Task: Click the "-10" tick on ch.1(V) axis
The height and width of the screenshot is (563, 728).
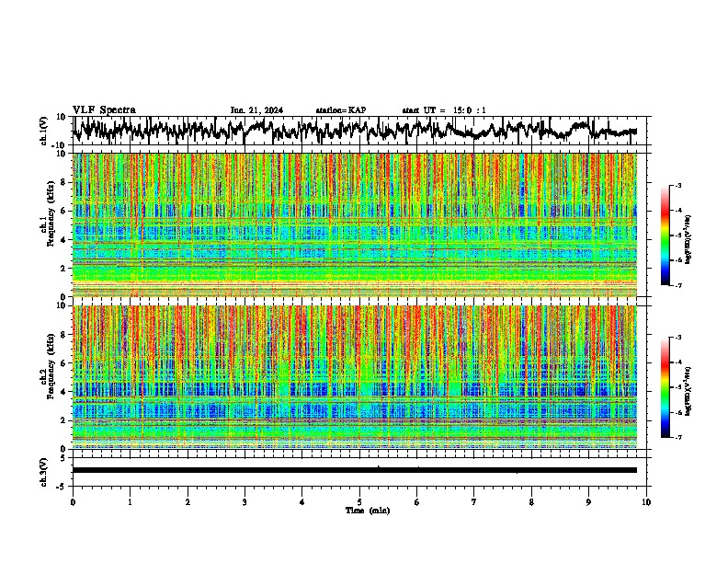Action: click(x=59, y=145)
